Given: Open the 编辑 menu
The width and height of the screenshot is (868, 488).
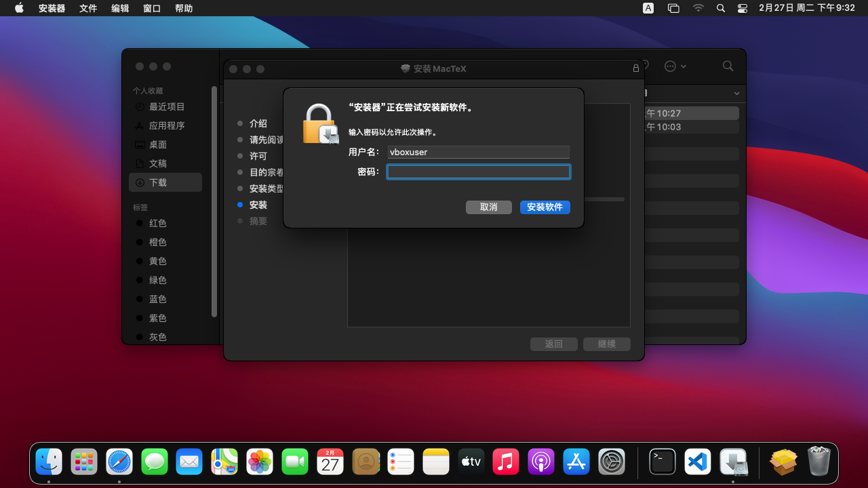Looking at the screenshot, I should pyautogui.click(x=120, y=8).
